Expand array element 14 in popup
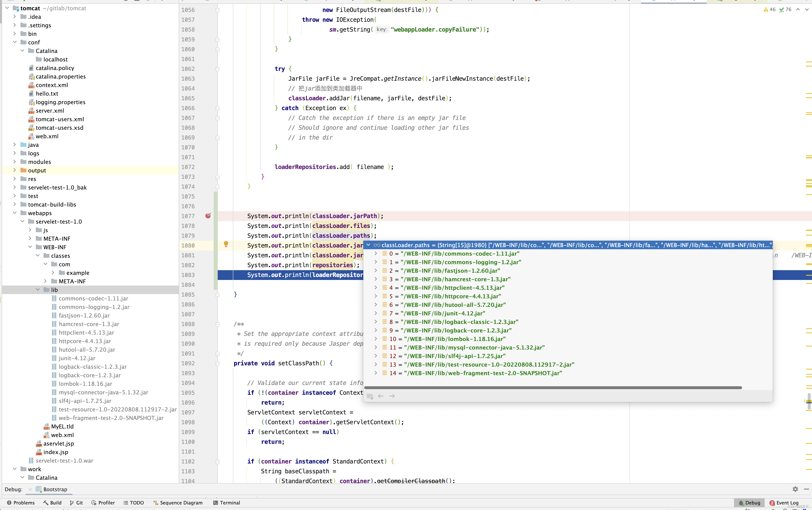 click(x=376, y=373)
